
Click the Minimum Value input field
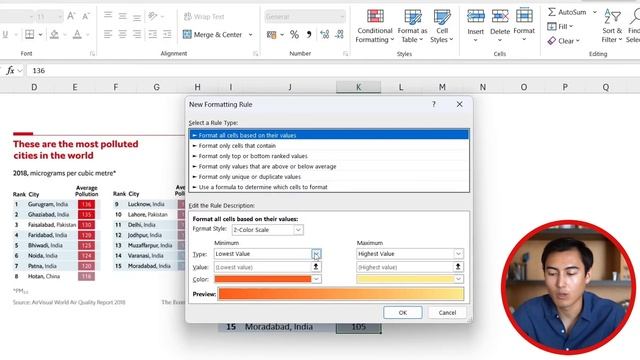[262, 267]
